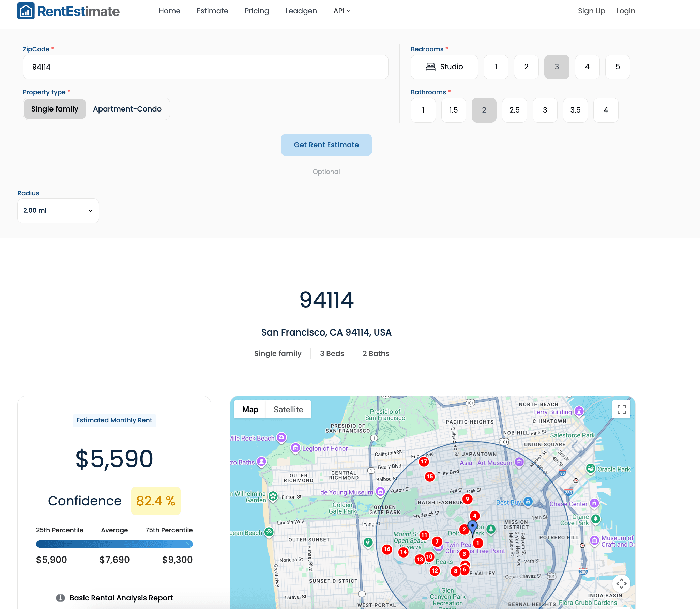
Task: Toggle 4 bedrooms selection
Action: (x=587, y=67)
